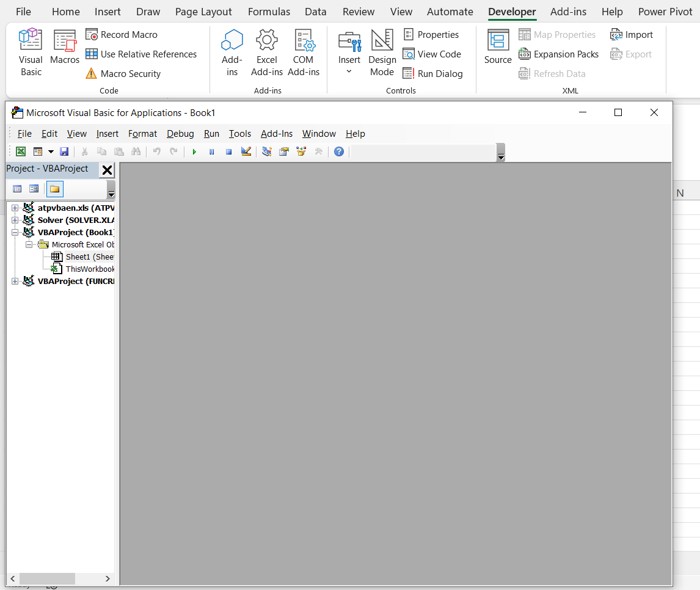Open Macro Security settings
Screen dimensions: 700x590
click(x=129, y=73)
